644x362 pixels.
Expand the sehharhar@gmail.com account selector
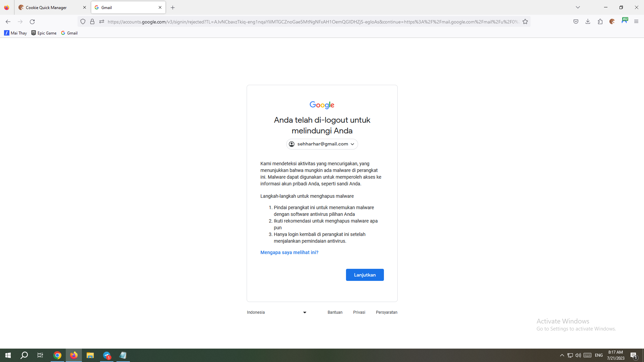[x=322, y=144]
